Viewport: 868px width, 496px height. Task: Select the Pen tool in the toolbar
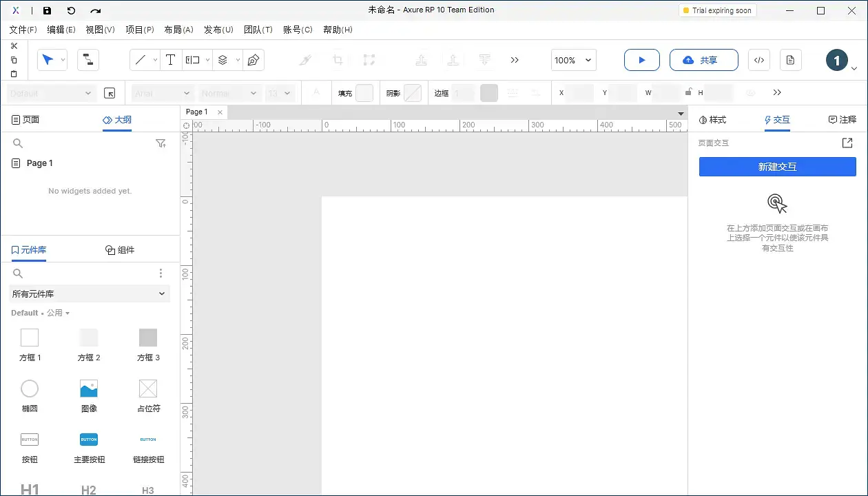coord(254,60)
